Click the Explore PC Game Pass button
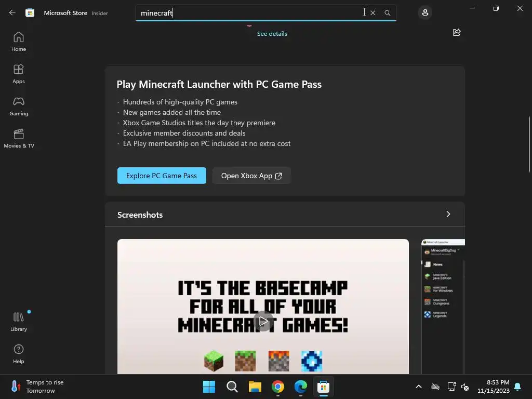This screenshot has width=532, height=399. point(162,176)
